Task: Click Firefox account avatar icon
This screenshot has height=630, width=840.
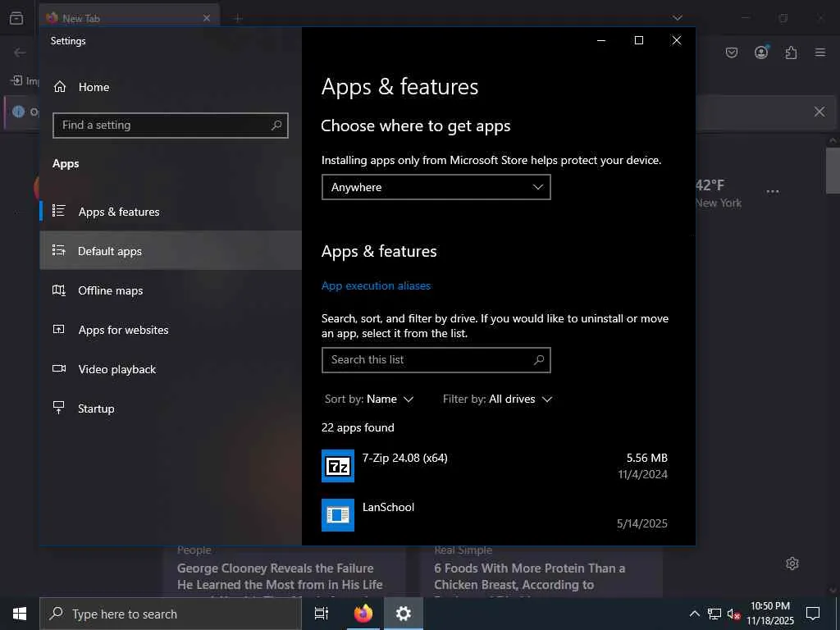Action: tap(761, 52)
